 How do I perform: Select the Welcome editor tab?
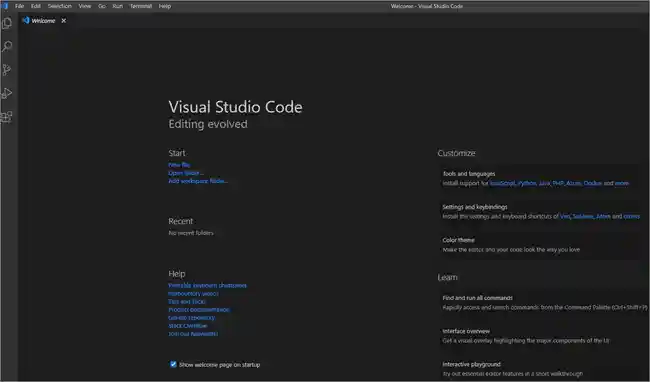coord(43,21)
